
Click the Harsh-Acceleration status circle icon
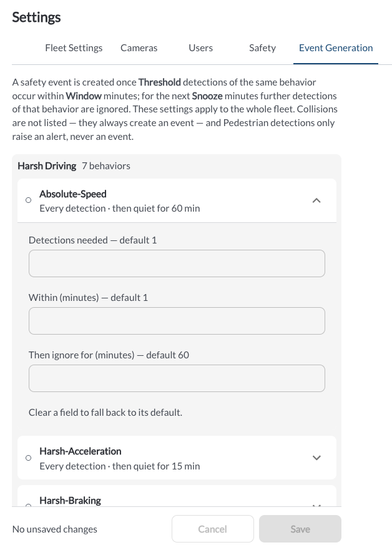click(x=29, y=458)
